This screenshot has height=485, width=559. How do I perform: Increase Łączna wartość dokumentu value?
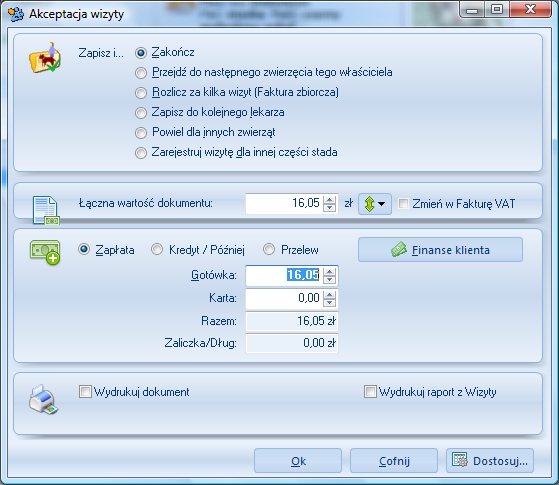[x=330, y=200]
